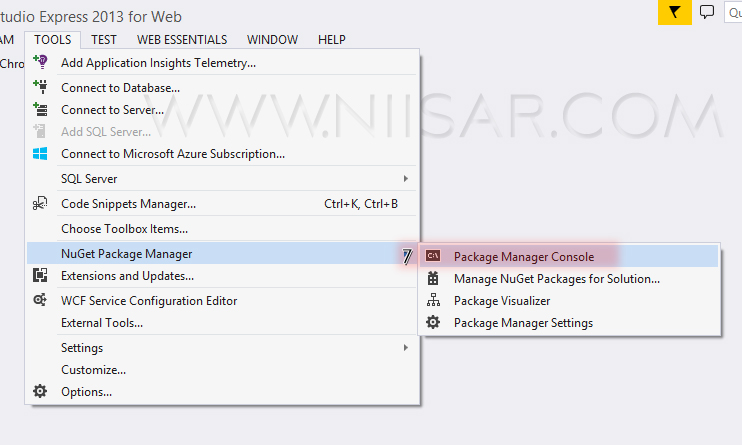Click the yellow notifications filter flag icon
This screenshot has width=742, height=445.
(x=675, y=12)
